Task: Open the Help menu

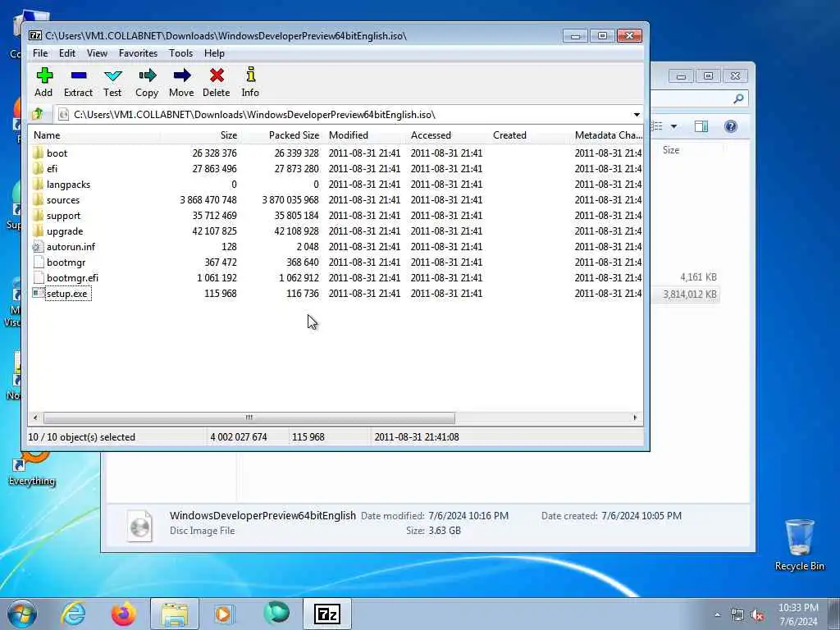Action: [x=214, y=53]
